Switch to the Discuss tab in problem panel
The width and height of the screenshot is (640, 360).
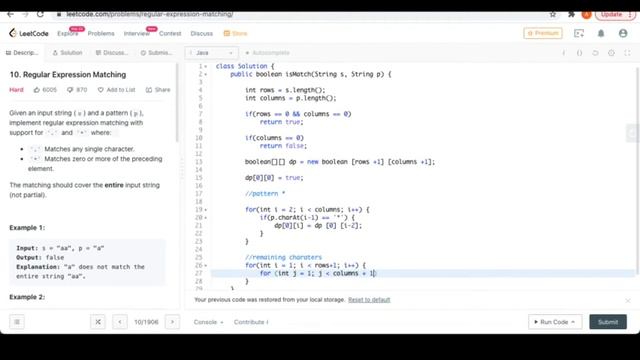pos(111,53)
